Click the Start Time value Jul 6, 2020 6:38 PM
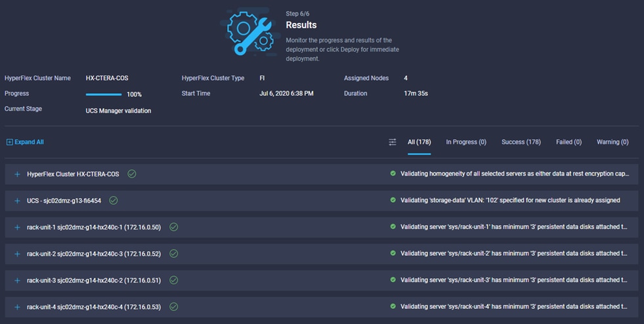Screen dimensions: 644x324 pos(286,94)
